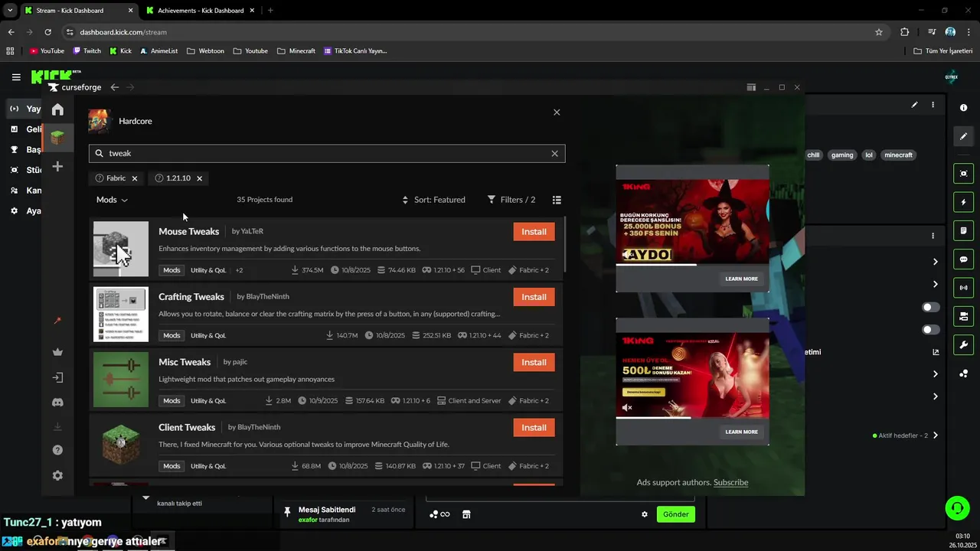Image resolution: width=980 pixels, height=551 pixels.
Task: Open YouTube bookmark
Action: pos(47,51)
